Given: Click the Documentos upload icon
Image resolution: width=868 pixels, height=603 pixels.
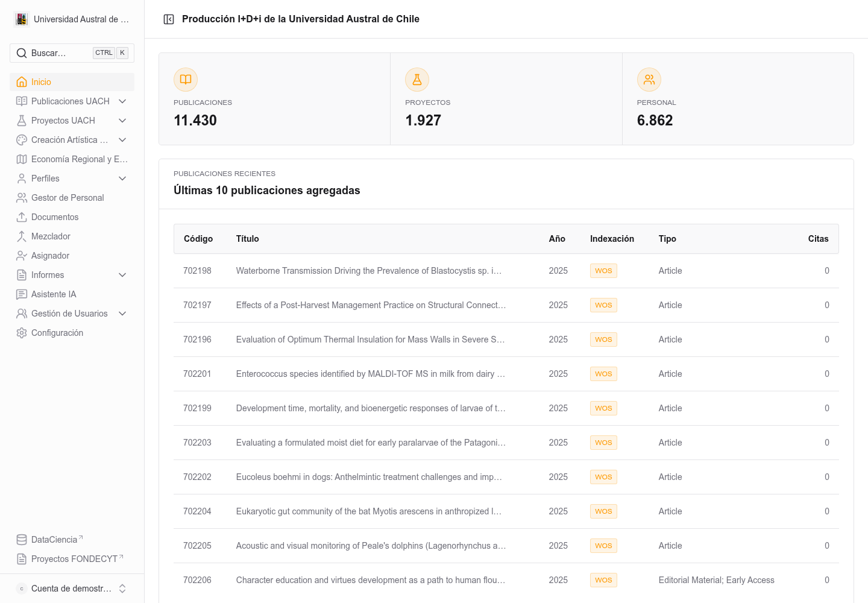Looking at the screenshot, I should point(22,217).
